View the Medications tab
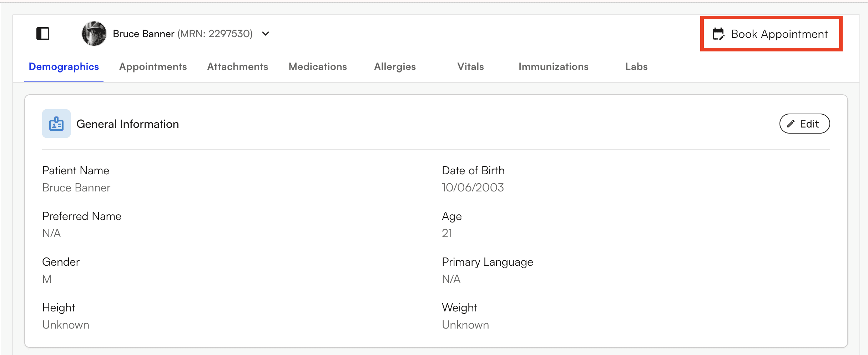 pyautogui.click(x=318, y=67)
